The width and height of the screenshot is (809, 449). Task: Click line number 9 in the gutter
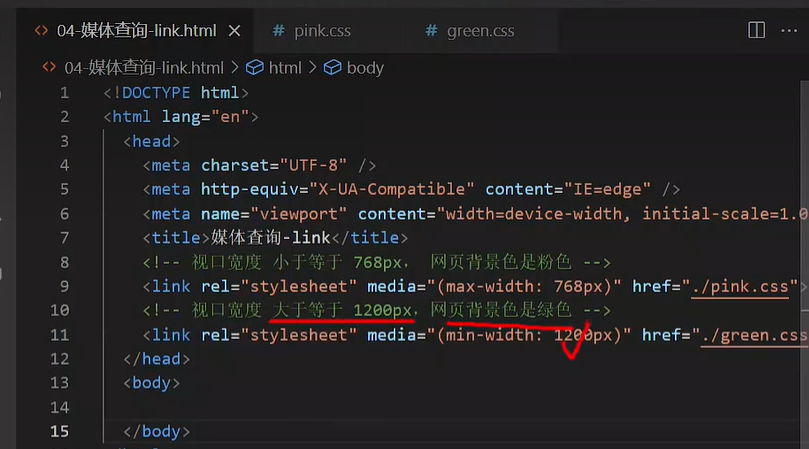[64, 287]
